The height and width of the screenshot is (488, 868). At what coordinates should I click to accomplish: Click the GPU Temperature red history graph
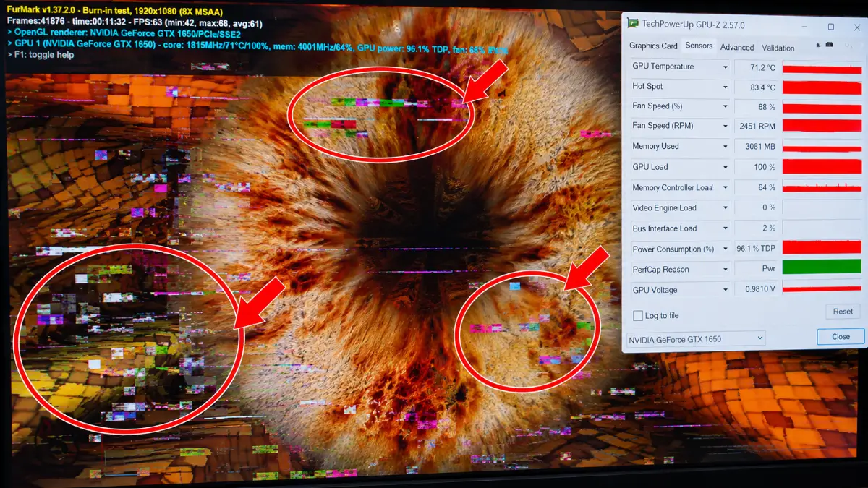coord(822,68)
